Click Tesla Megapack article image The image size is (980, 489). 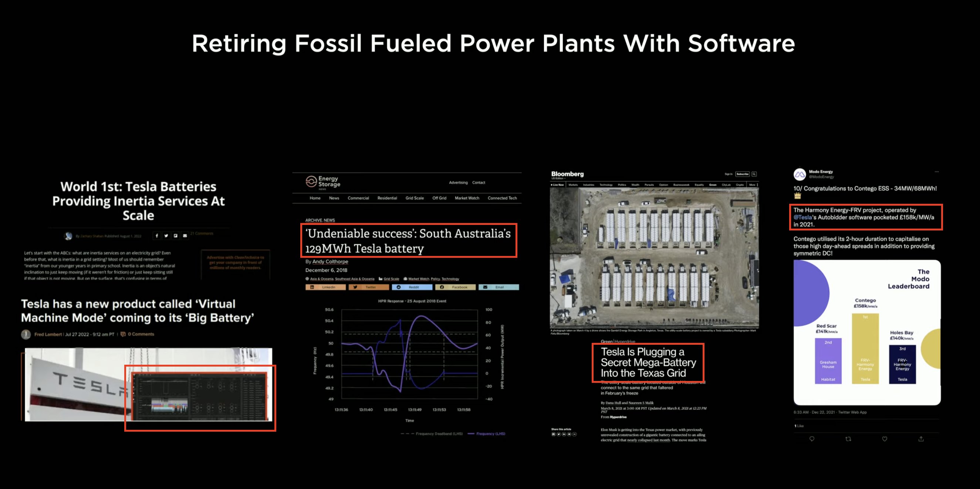coord(148,384)
